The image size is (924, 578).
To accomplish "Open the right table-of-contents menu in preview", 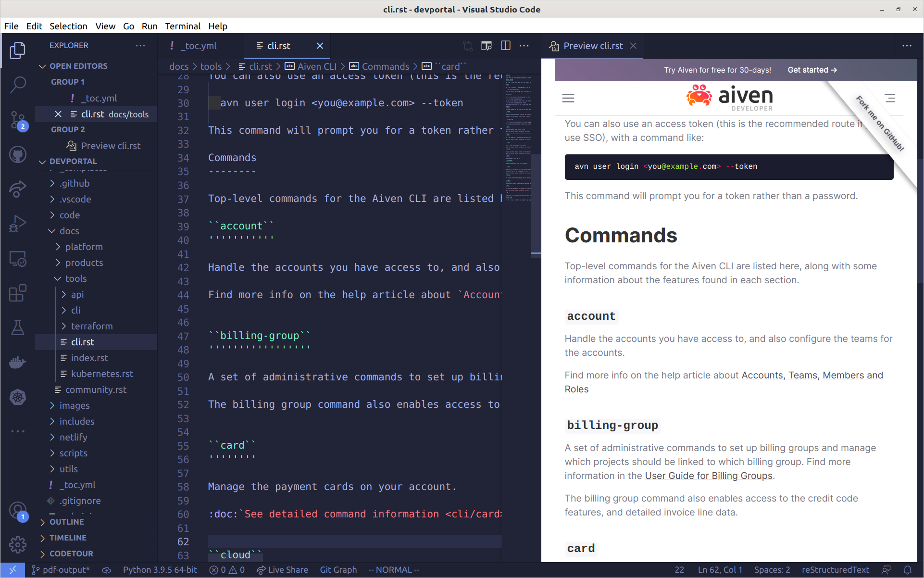I will point(890,98).
